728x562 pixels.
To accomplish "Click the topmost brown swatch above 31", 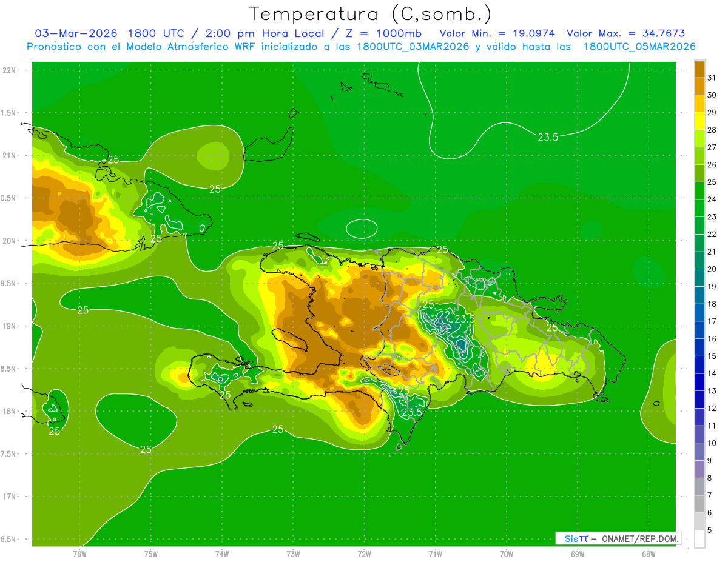I will pos(699,69).
